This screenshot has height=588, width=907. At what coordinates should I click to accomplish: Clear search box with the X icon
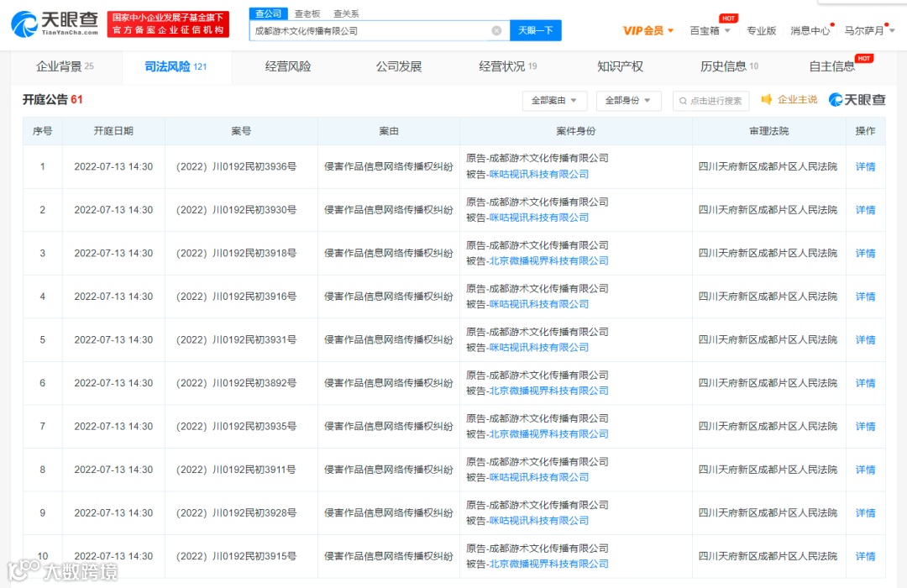(496, 31)
